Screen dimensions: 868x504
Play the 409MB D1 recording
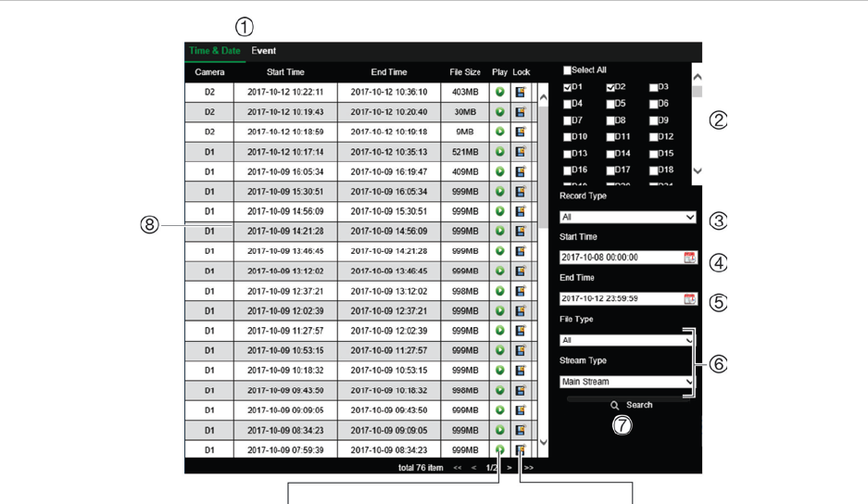[x=500, y=171]
